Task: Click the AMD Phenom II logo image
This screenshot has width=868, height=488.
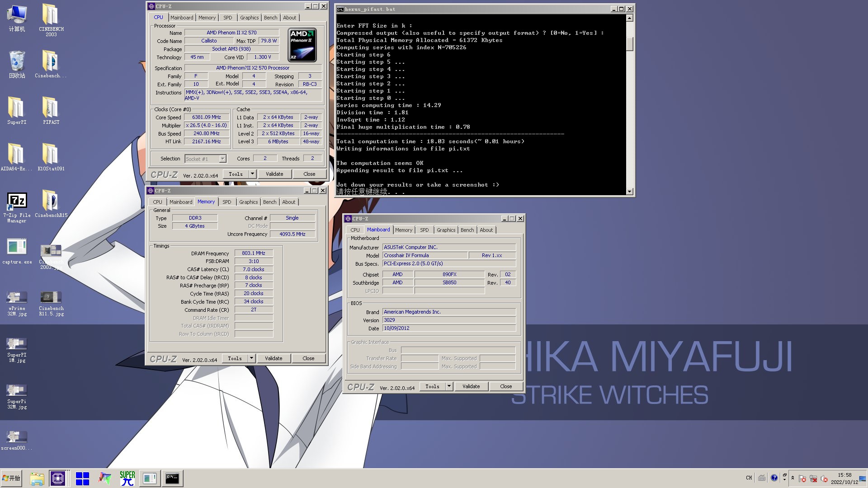Action: [x=302, y=45]
